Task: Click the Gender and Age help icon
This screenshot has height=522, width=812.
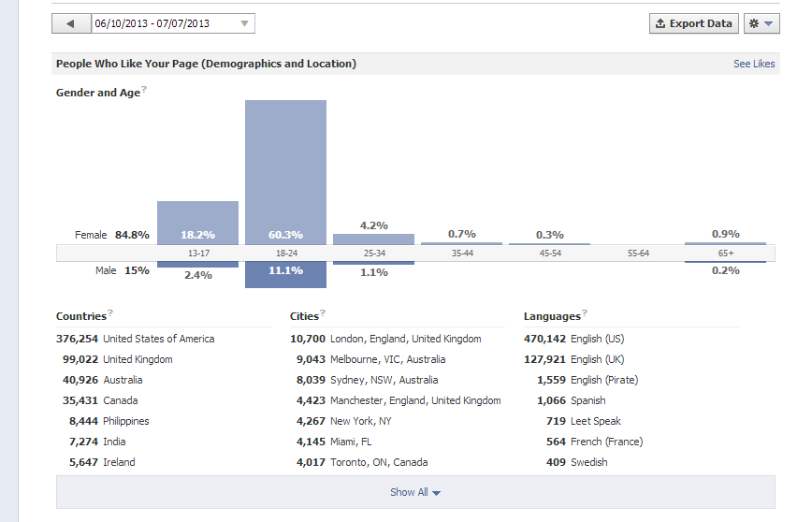Action: point(144,89)
